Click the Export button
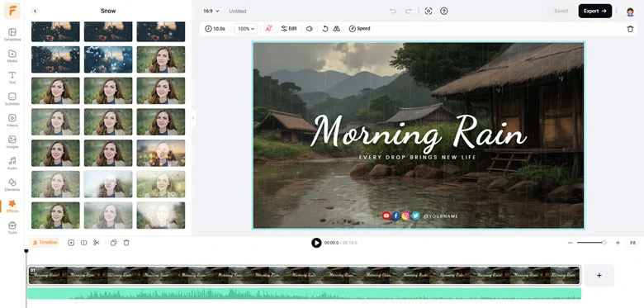644x308 pixels. point(595,11)
